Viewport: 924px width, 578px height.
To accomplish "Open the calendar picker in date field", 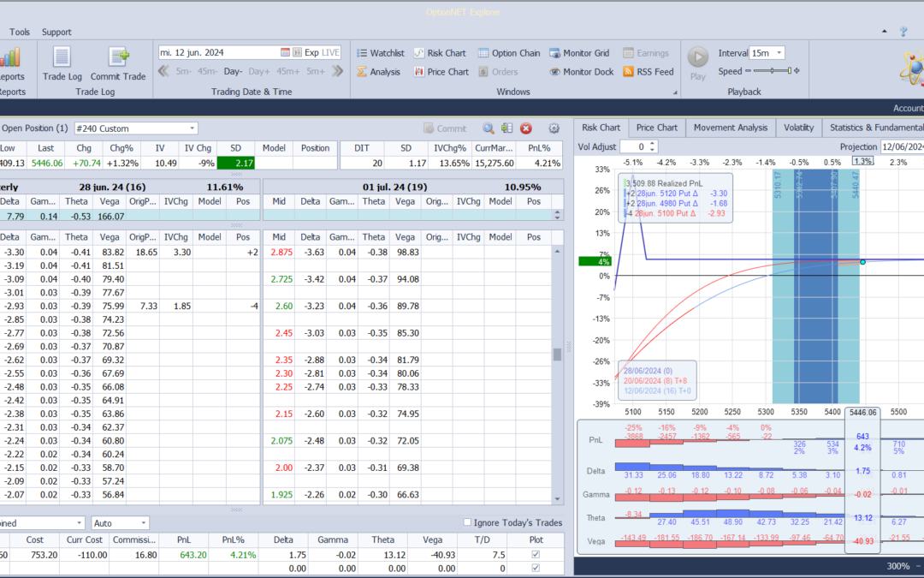I will [x=285, y=52].
